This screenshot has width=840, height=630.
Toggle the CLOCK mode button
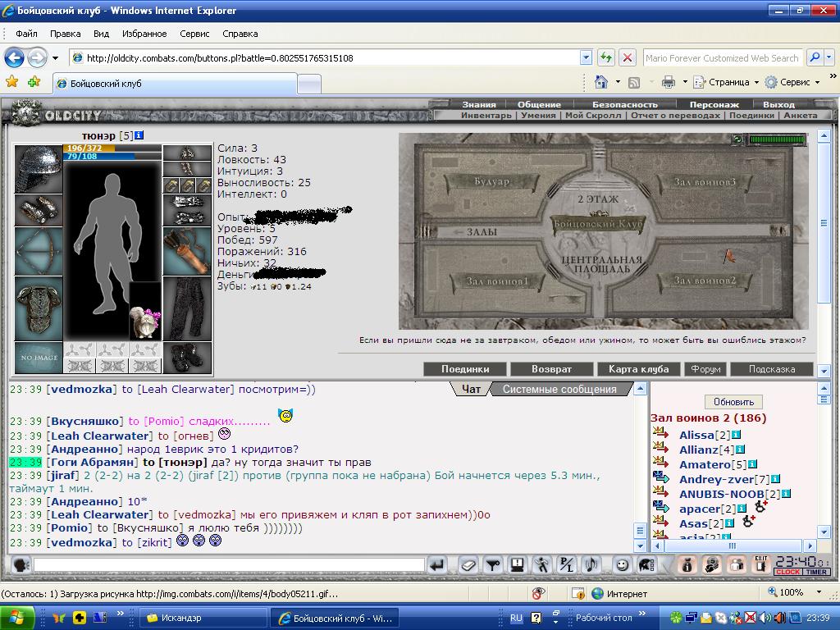(787, 572)
